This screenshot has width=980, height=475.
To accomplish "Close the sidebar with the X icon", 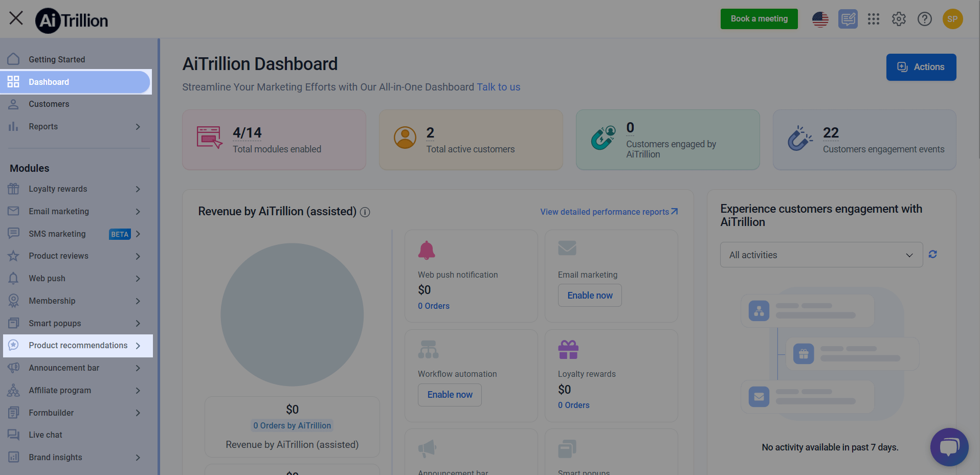I will pyautogui.click(x=16, y=18).
